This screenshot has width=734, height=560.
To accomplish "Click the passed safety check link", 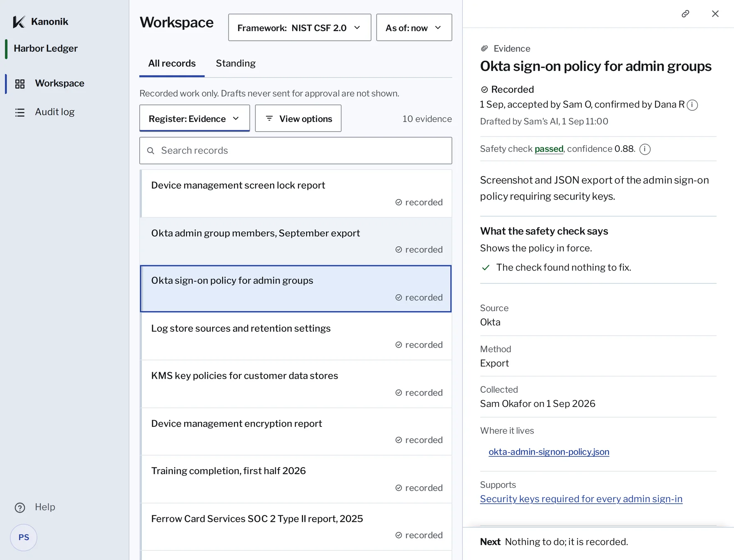I will (x=549, y=149).
